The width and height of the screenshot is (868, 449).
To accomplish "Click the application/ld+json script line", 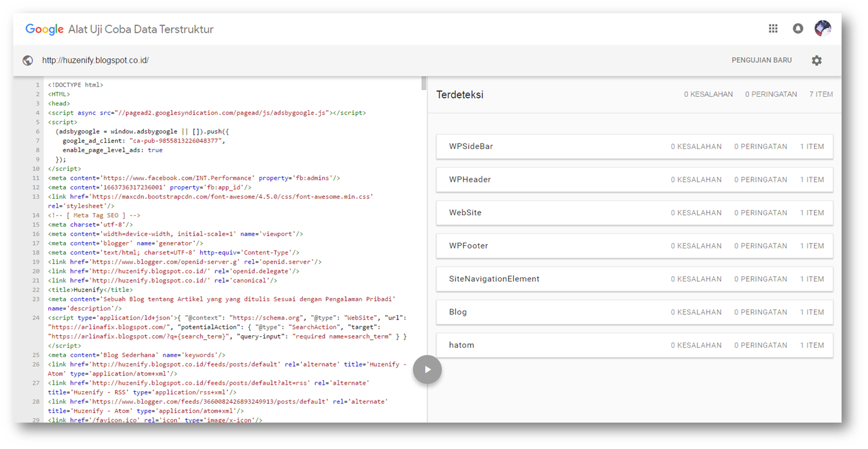I will click(228, 332).
